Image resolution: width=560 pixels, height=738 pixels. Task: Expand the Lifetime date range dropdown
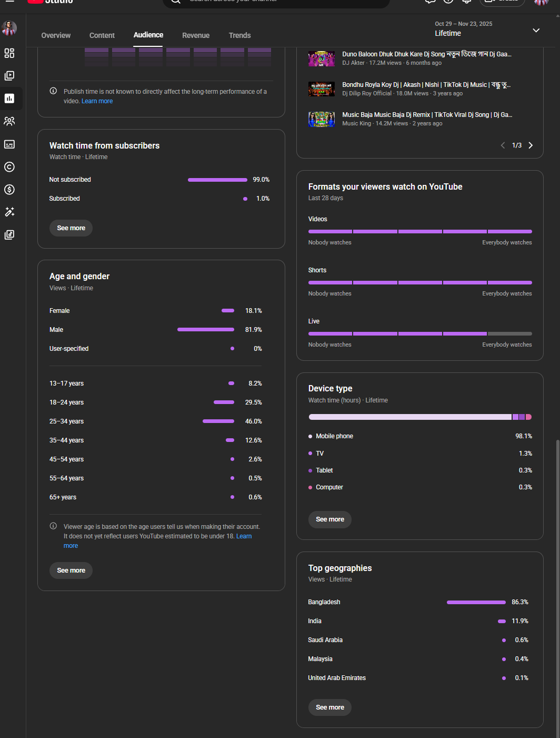coord(536,31)
